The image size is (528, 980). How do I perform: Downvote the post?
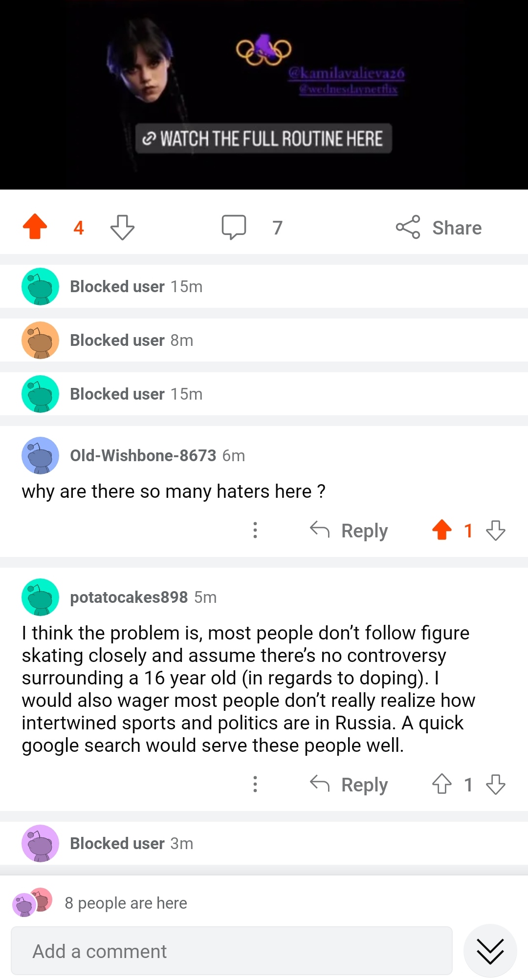122,227
